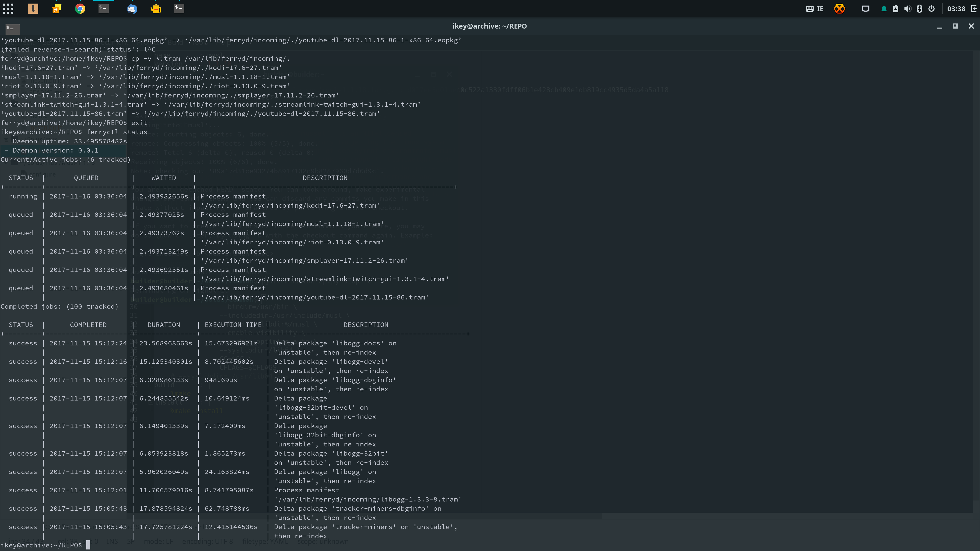Click the orange hexagon X tray icon
Image resolution: width=980 pixels, height=551 pixels.
point(839,9)
